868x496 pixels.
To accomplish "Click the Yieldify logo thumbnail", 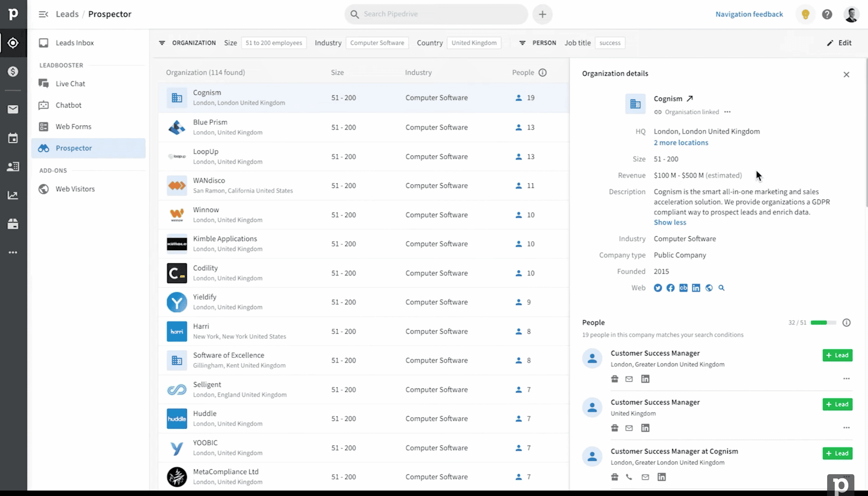I will point(177,302).
